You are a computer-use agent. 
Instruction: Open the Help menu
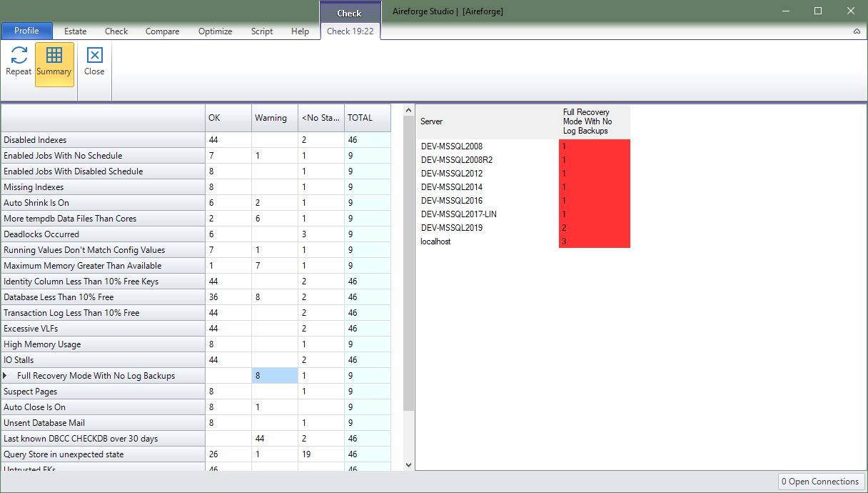click(x=300, y=31)
